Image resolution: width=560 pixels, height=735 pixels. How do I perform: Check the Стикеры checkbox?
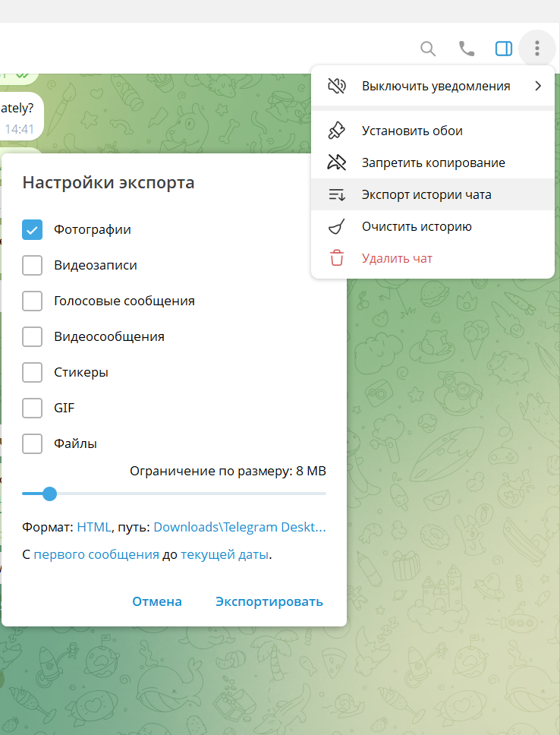pos(33,372)
